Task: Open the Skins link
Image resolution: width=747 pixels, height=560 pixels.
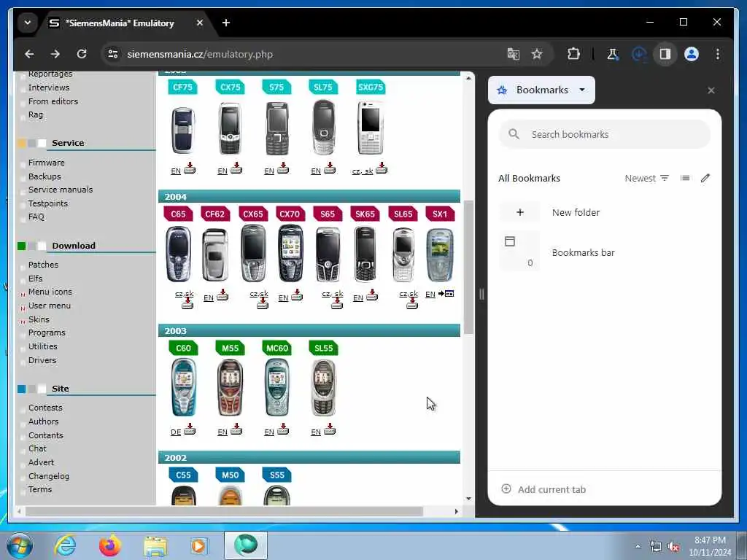Action: click(x=39, y=319)
